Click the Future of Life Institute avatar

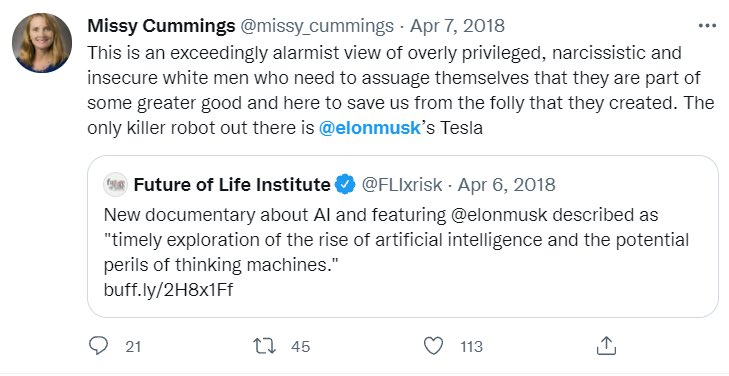[115, 185]
